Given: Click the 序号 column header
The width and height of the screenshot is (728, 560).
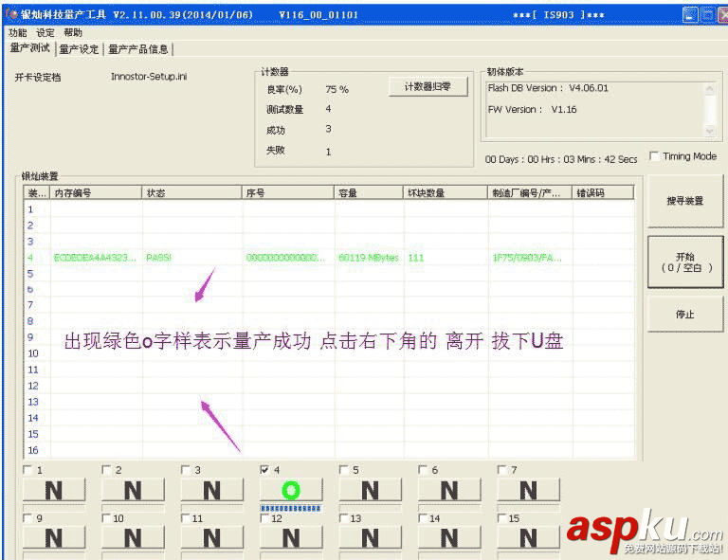Looking at the screenshot, I should coord(288,193).
